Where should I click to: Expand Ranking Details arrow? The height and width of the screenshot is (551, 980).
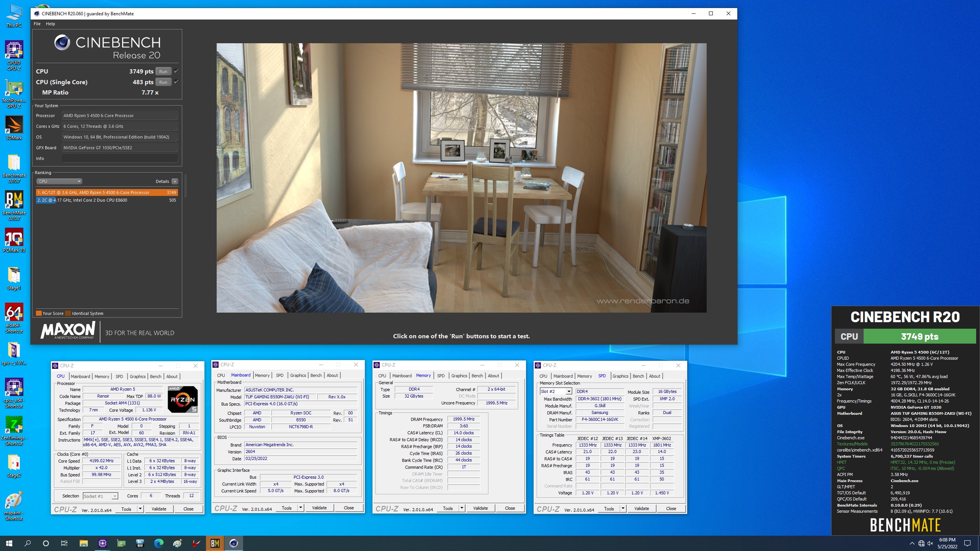pos(175,181)
